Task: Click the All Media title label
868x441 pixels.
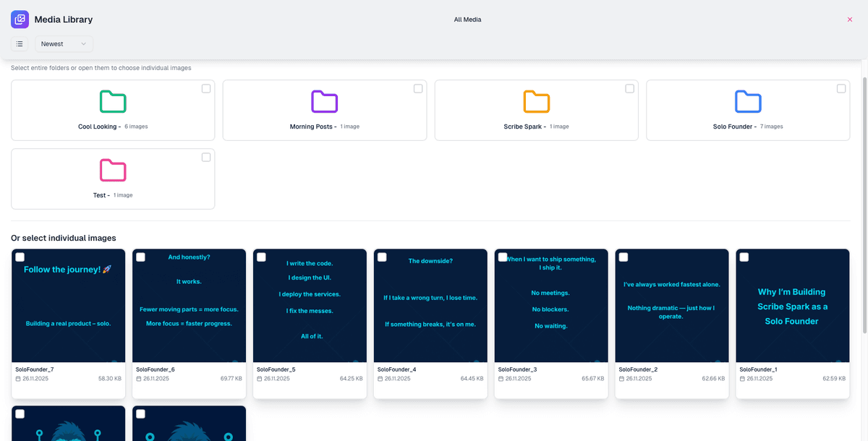Action: (x=467, y=20)
